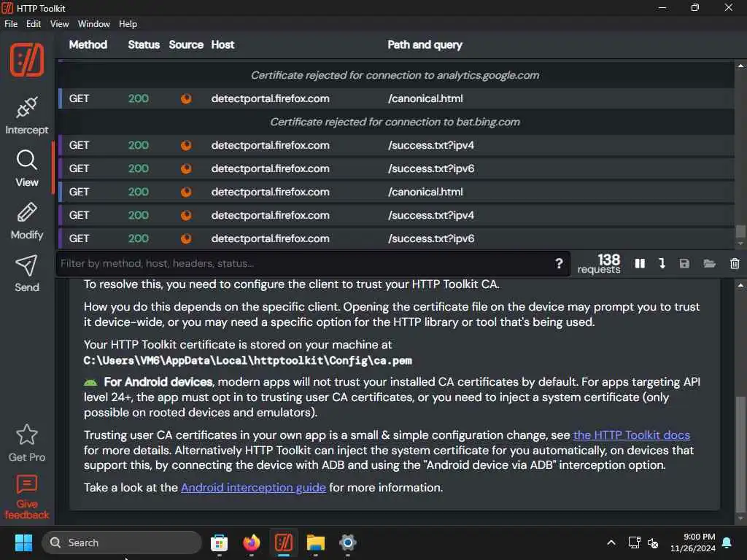Pause collecting intercepted requests
The width and height of the screenshot is (747, 560).
pyautogui.click(x=640, y=263)
